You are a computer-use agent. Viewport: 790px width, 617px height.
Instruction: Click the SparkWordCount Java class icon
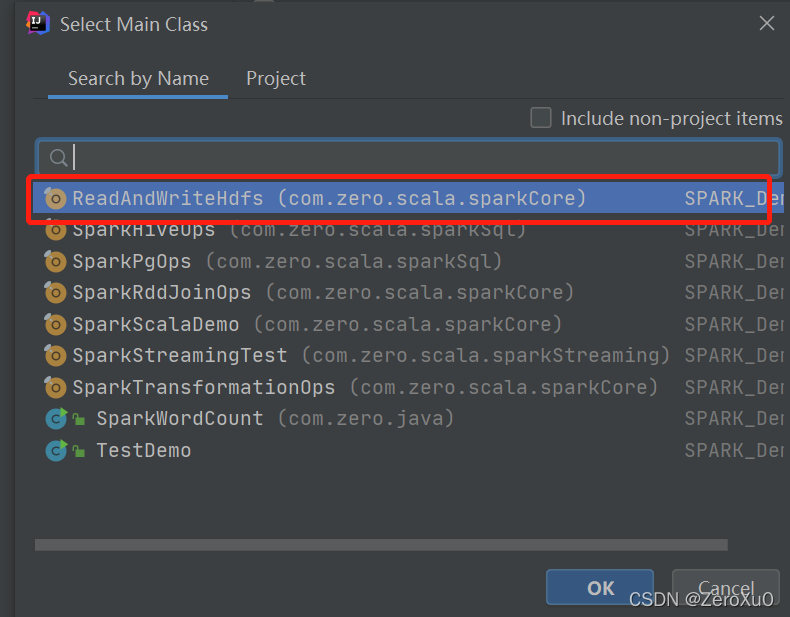pos(56,418)
